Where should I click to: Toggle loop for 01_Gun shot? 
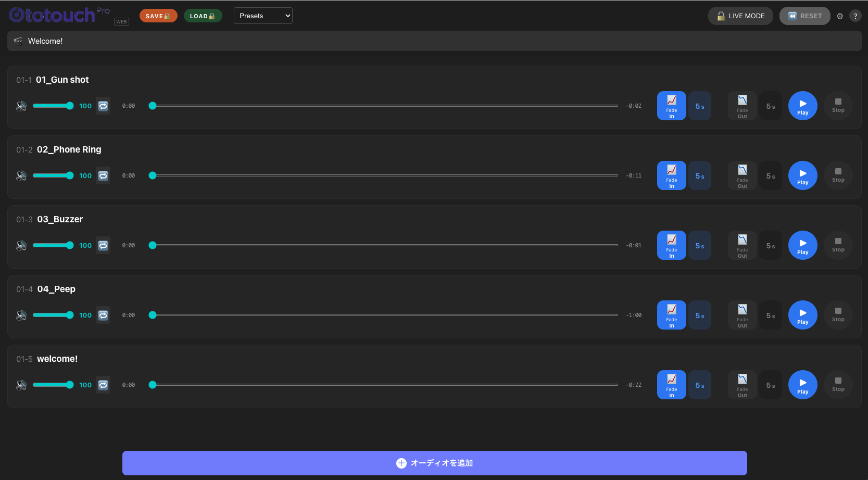click(x=103, y=106)
